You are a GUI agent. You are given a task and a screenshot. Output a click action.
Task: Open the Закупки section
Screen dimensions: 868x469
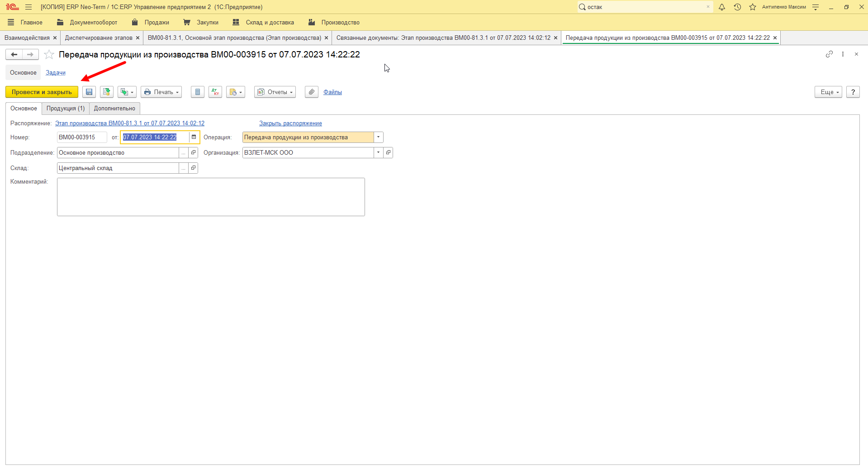pyautogui.click(x=201, y=22)
